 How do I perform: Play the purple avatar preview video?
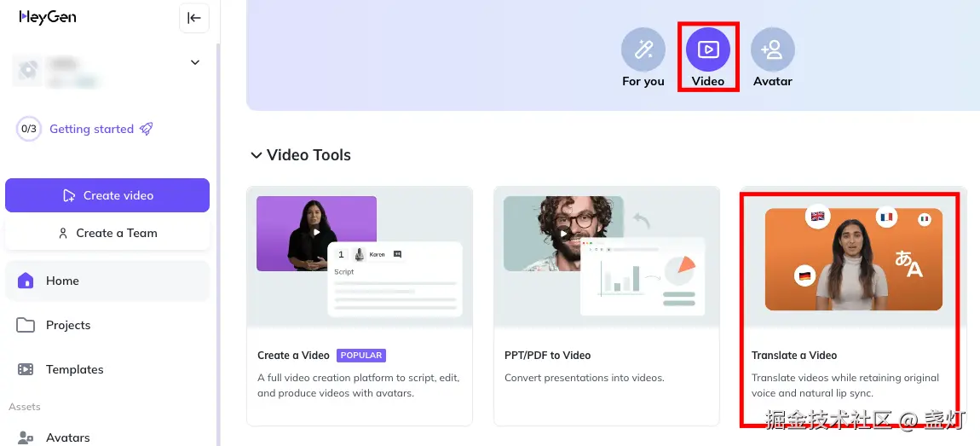pyautogui.click(x=316, y=233)
